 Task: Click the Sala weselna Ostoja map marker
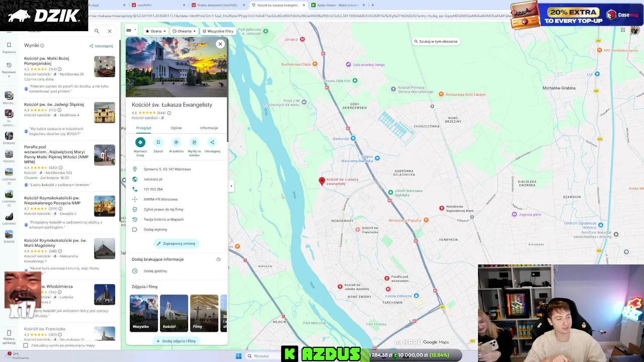click(348, 64)
